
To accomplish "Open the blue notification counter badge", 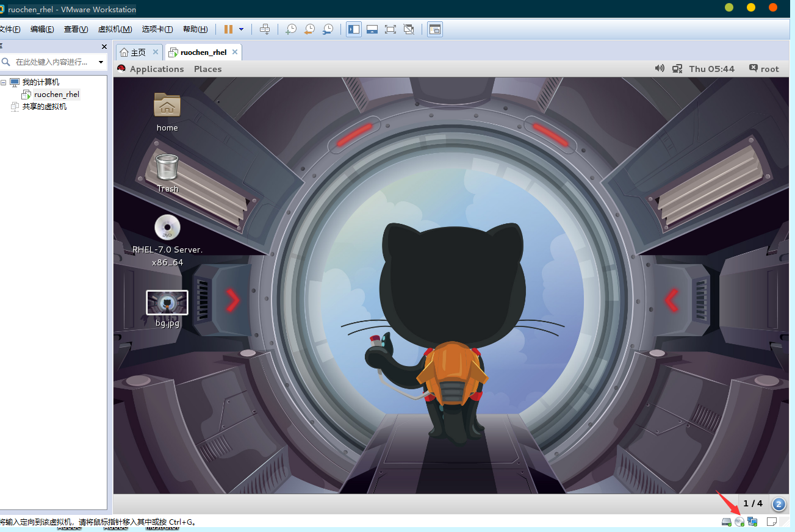I will coord(779,504).
